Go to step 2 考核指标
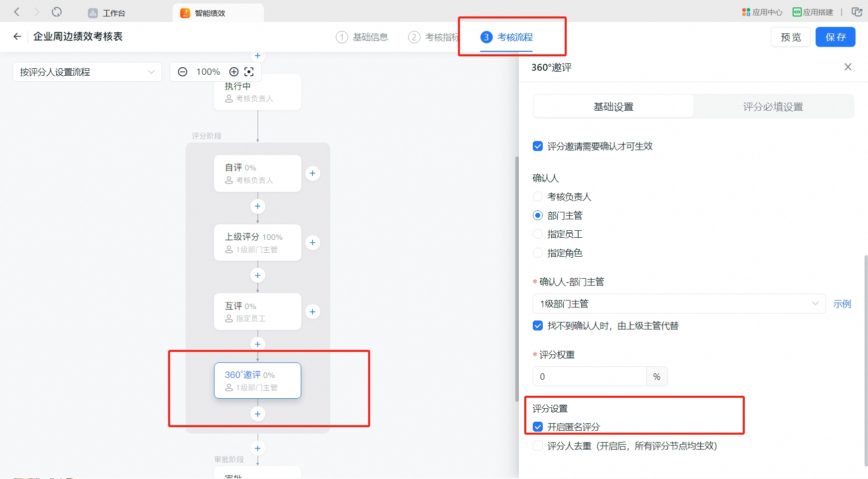 (x=434, y=37)
